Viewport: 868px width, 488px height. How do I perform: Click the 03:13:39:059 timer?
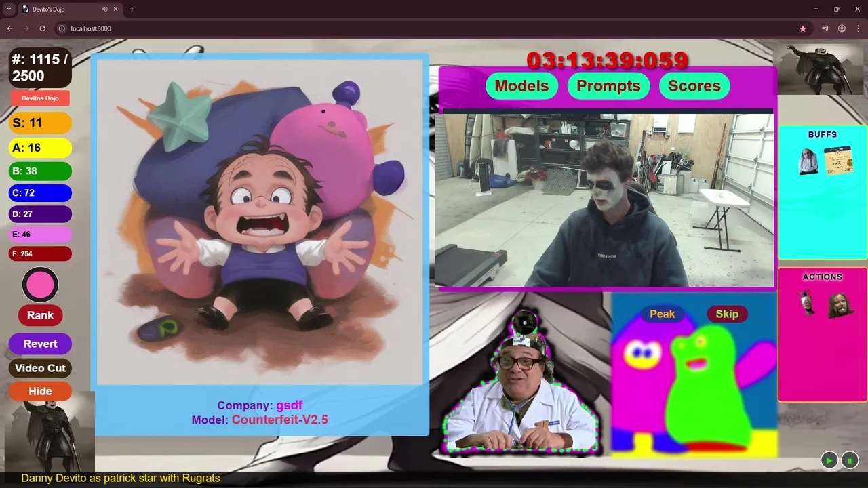pos(608,60)
